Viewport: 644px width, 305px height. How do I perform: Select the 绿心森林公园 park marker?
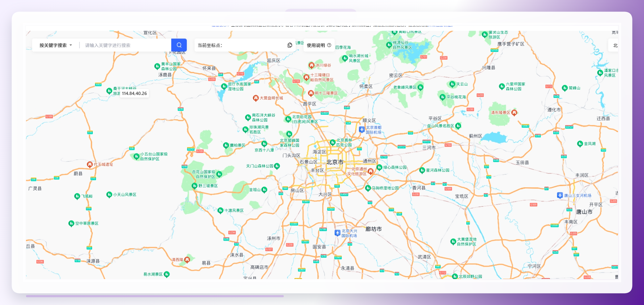(379, 167)
